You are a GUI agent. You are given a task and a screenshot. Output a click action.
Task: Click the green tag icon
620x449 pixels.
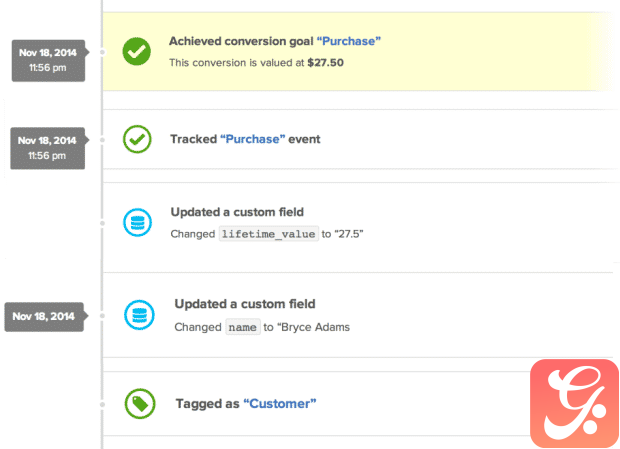140,404
